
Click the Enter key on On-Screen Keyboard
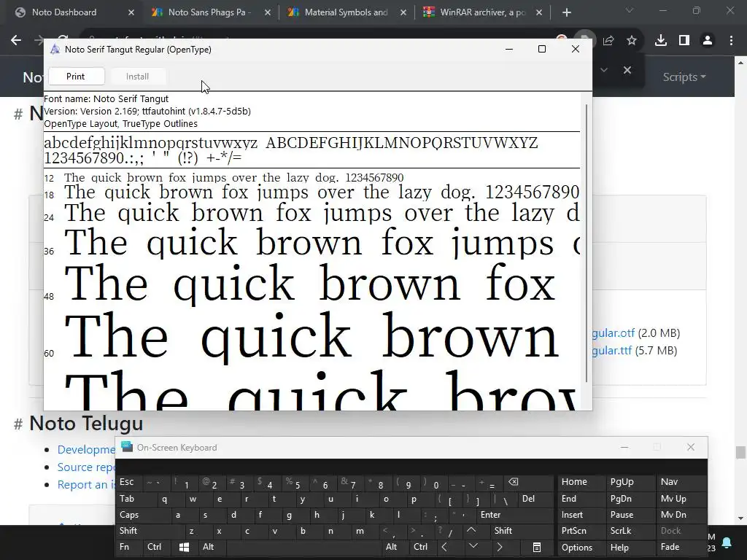pos(516,515)
